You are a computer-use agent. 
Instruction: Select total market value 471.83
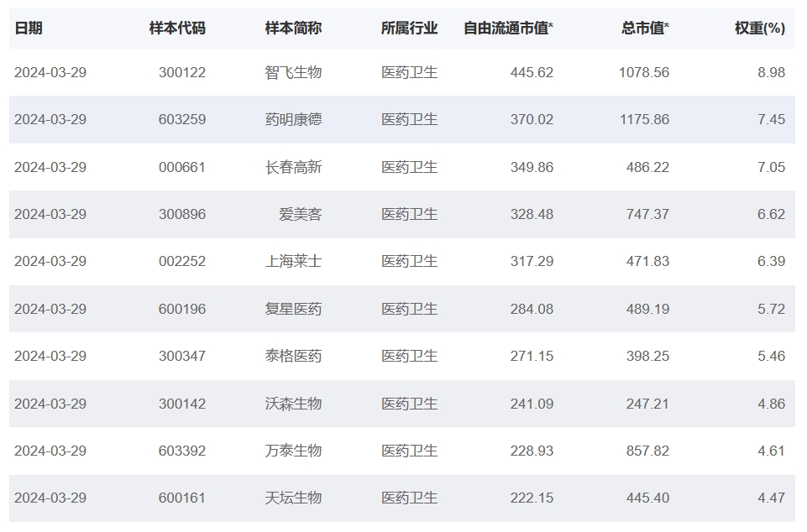pos(648,261)
